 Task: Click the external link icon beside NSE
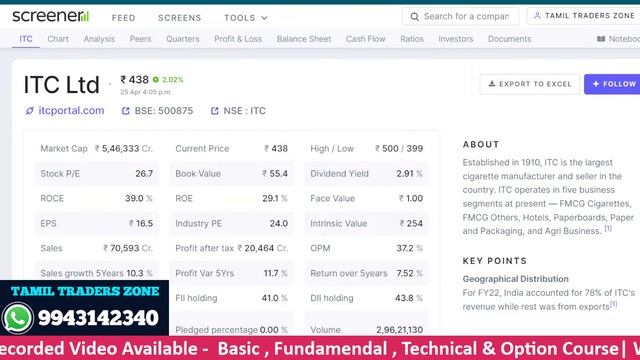(215, 111)
